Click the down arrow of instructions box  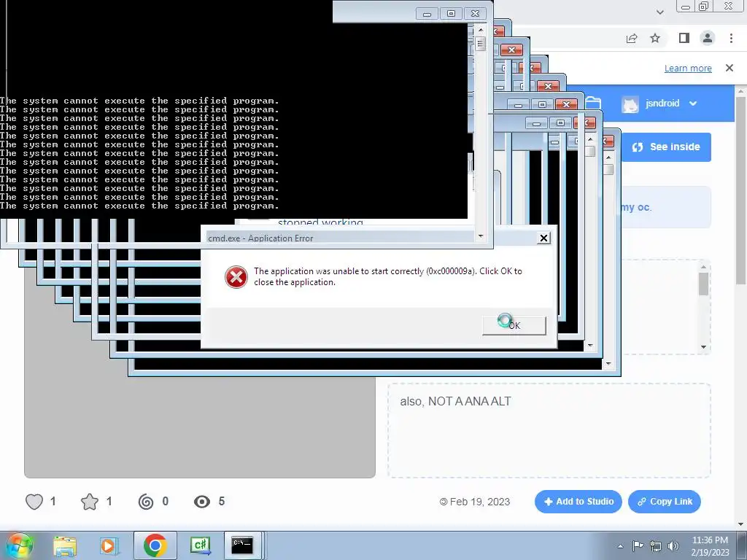click(x=703, y=347)
